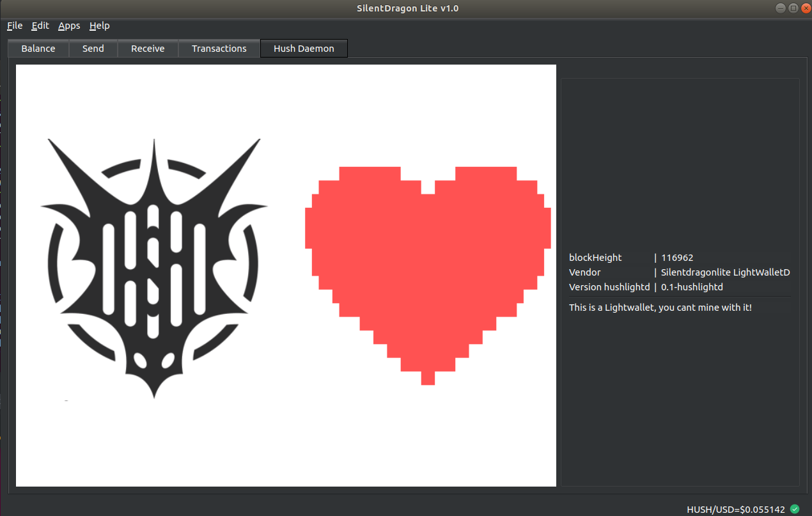
Task: Click the Silentdragonlite LightWalletD vendor value
Action: click(726, 272)
